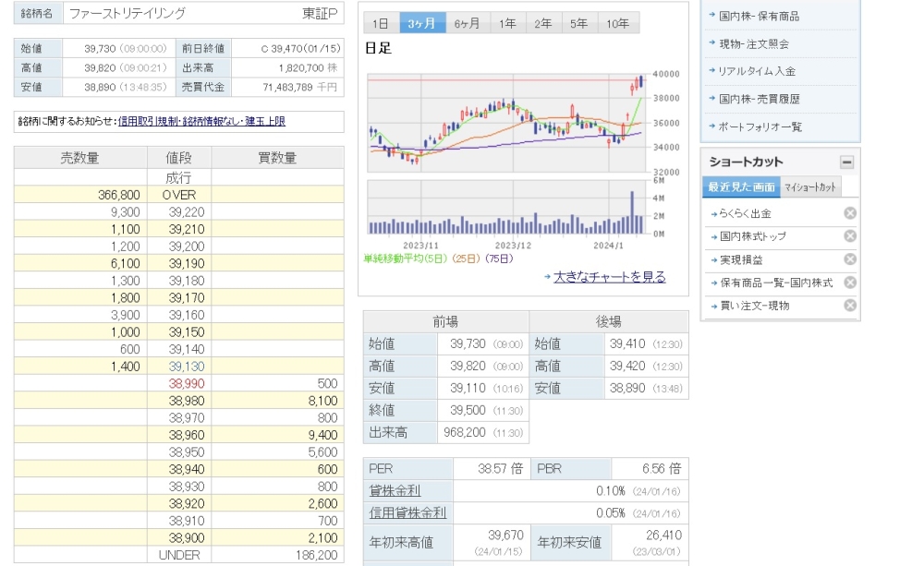Remove 保有商品一覧-国内株式 with its X icon
924x566 pixels.
[850, 283]
